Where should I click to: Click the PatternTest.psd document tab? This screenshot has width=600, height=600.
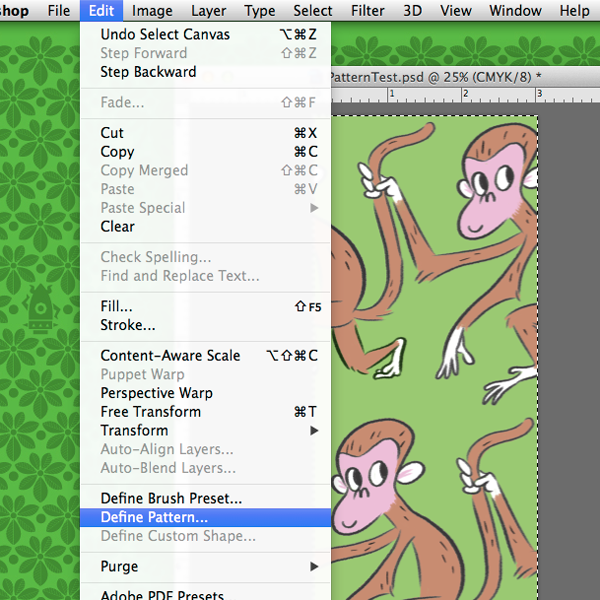[x=435, y=77]
